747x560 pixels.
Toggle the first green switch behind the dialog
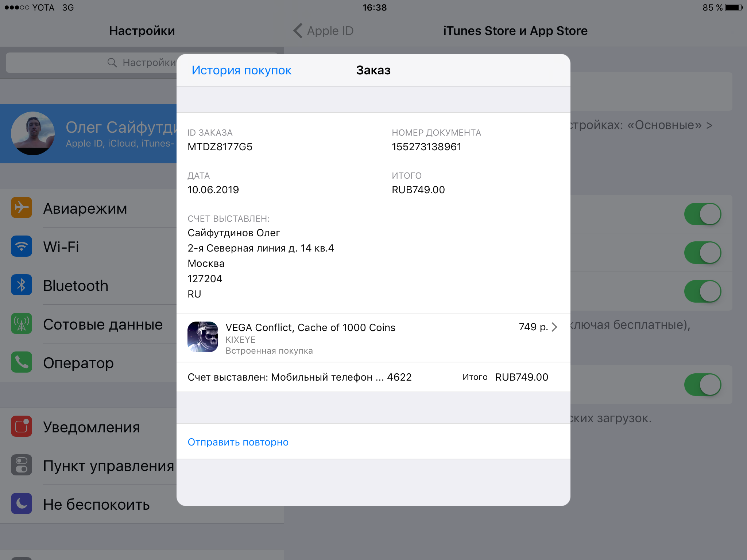pos(703,214)
